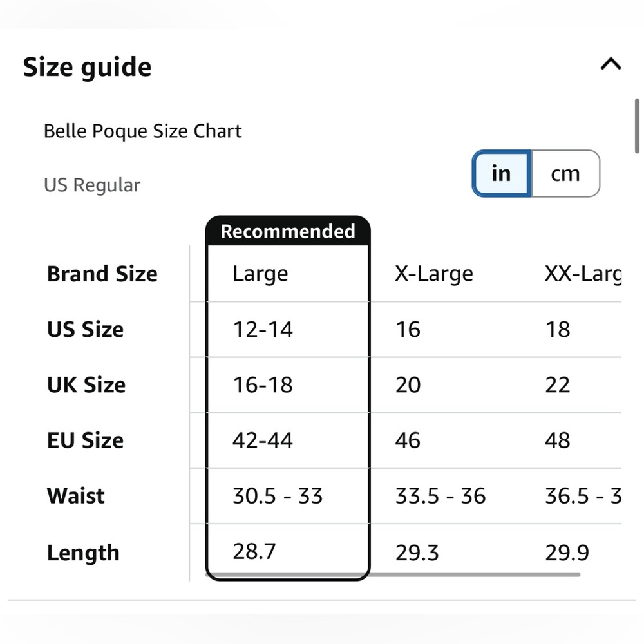Click the Waist row label
This screenshot has width=644, height=644.
(75, 496)
